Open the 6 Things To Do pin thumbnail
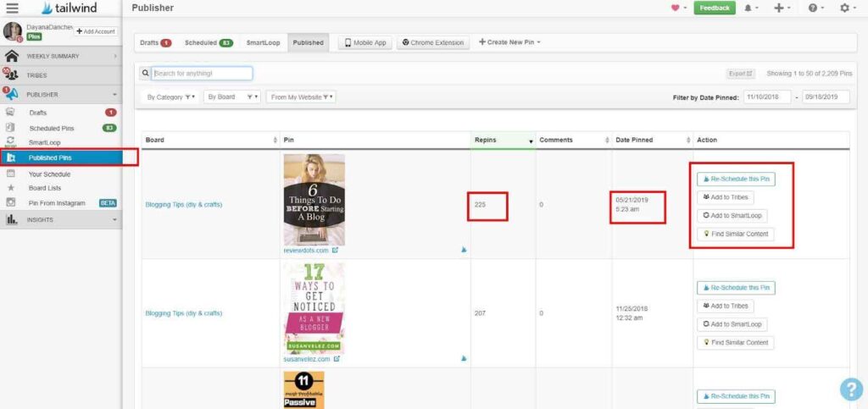This screenshot has width=868, height=409. pos(314,200)
